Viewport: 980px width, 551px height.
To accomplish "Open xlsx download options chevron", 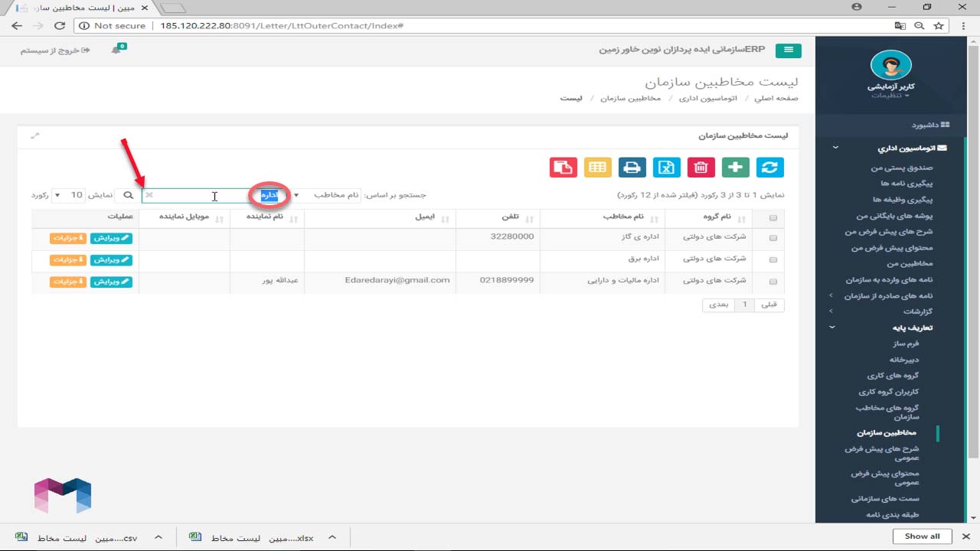I will (333, 537).
